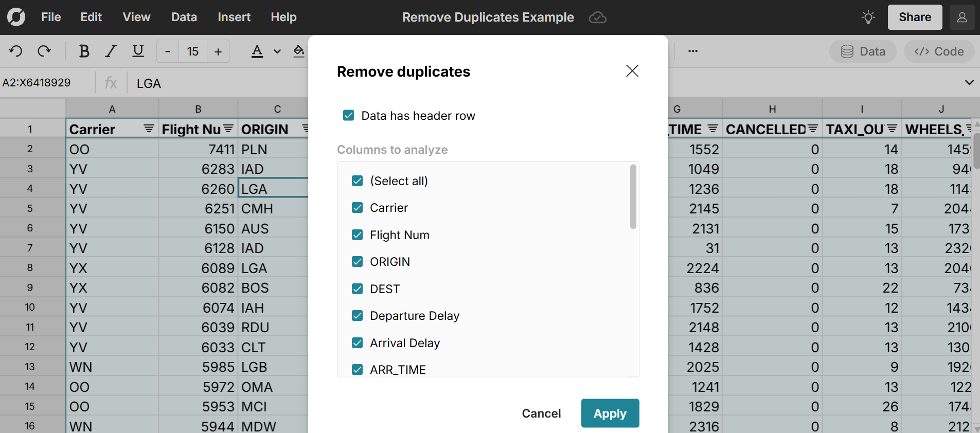Open the Carrier column filter dropdown
This screenshot has width=980, height=433.
tap(149, 129)
